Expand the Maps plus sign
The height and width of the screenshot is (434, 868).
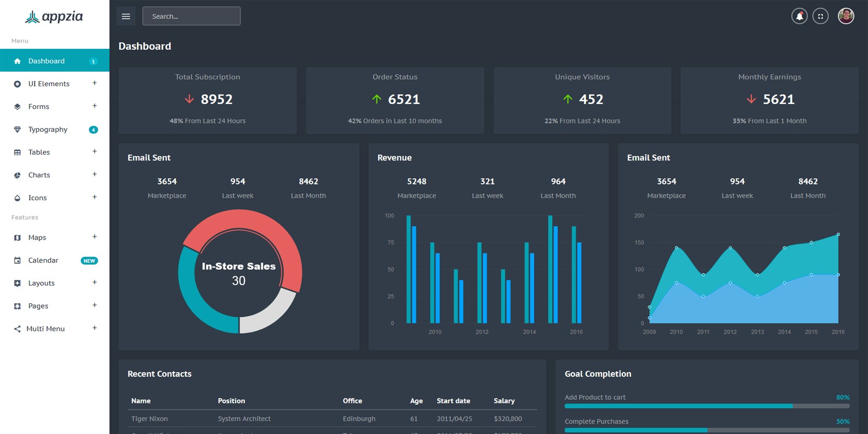[94, 237]
